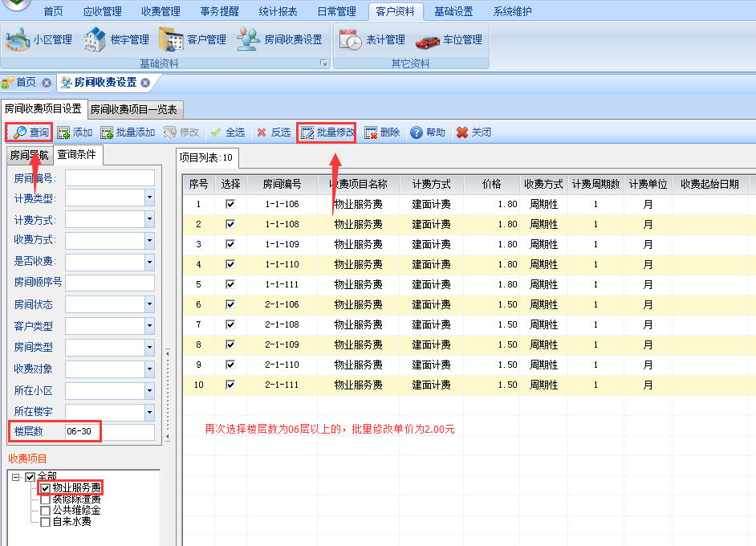Screen dimensions: 756x546
Task: Collapse the 全部 fee item tree node
Action: pos(16,477)
